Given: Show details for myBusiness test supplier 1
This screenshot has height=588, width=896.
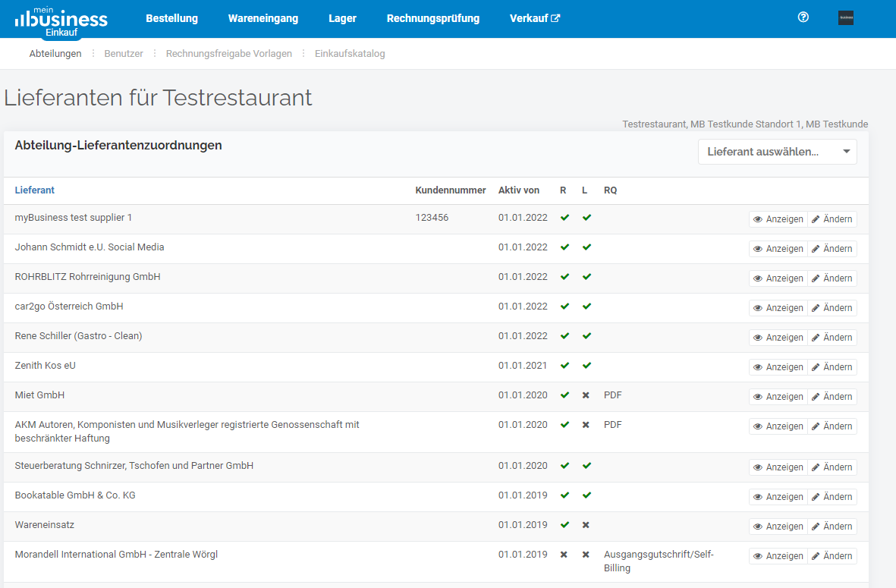Looking at the screenshot, I should click(778, 219).
